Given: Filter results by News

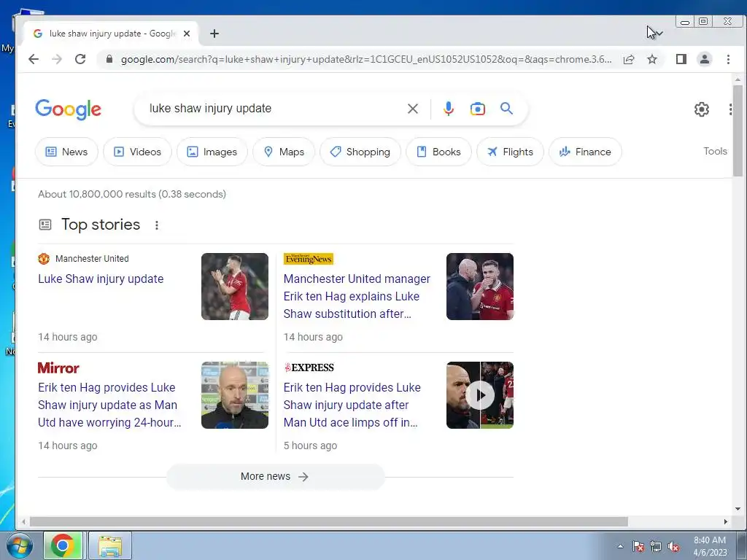Looking at the screenshot, I should point(66,152).
